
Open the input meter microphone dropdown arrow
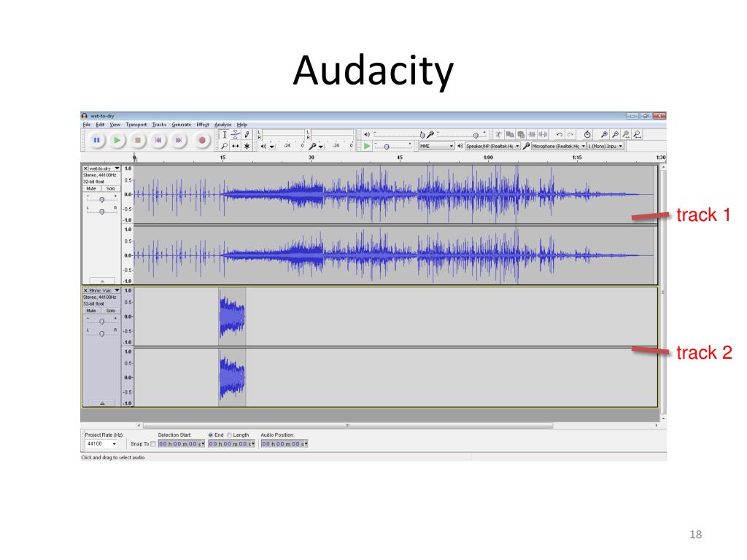coord(321,147)
